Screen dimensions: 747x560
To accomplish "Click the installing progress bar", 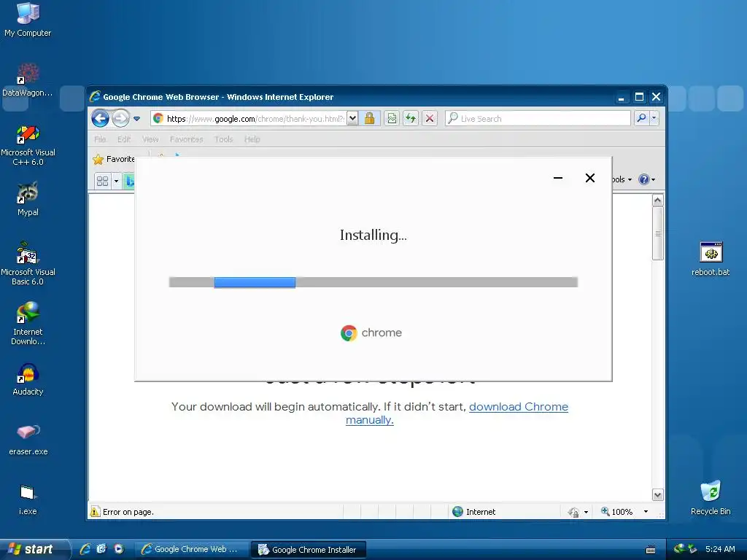I will pyautogui.click(x=373, y=282).
